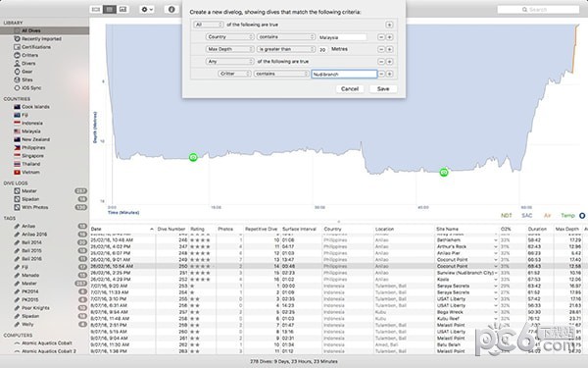Viewport: 588px width, 368px height.
Task: Remove the Country criteria row
Action: tap(381, 37)
